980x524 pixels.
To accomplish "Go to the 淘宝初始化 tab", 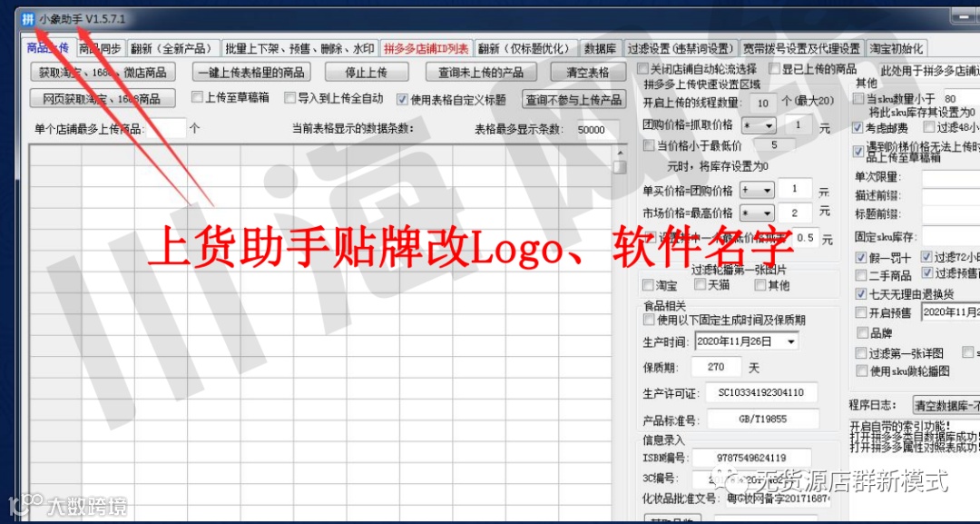I will (897, 49).
